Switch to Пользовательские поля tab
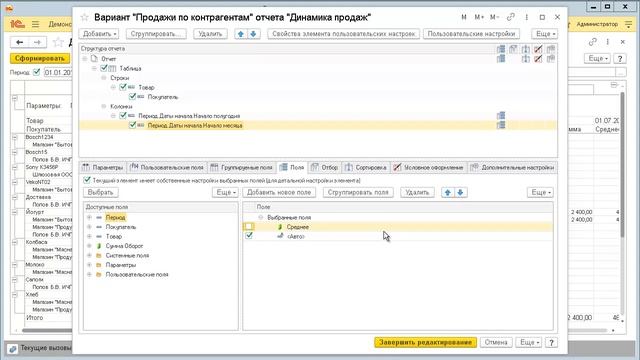This screenshot has width=640, height=360. (167, 167)
